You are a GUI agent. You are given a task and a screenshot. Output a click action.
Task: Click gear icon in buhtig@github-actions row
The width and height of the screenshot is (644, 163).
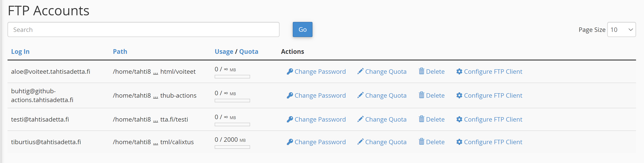coord(459,95)
